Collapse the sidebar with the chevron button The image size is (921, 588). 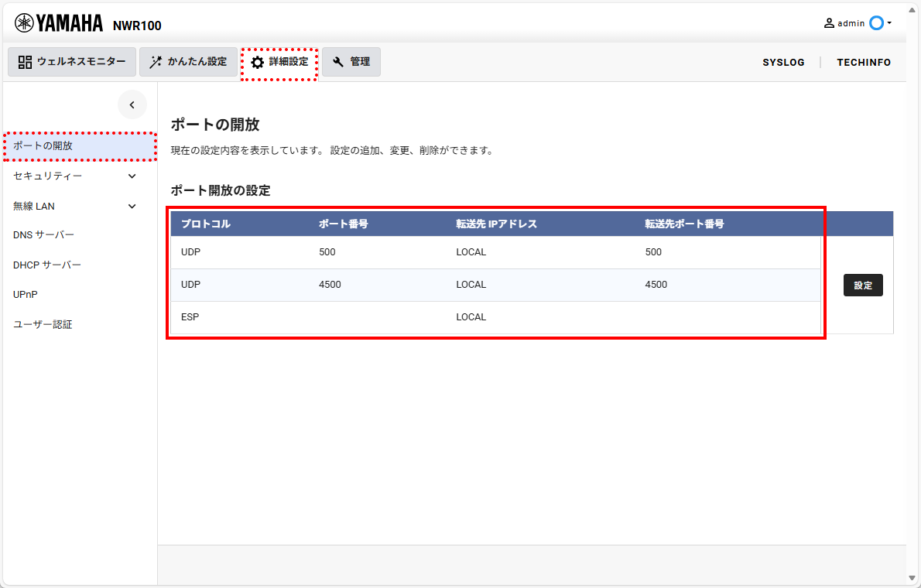(132, 104)
